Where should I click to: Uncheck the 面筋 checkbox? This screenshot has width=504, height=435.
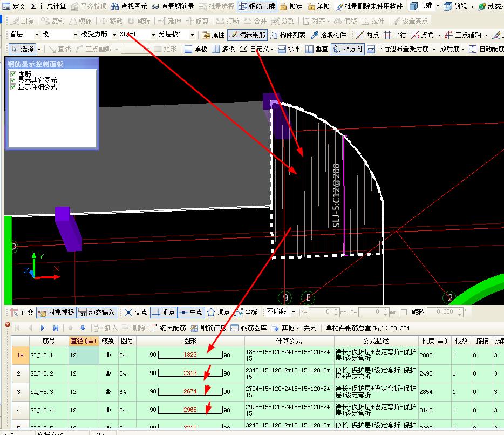coord(13,74)
